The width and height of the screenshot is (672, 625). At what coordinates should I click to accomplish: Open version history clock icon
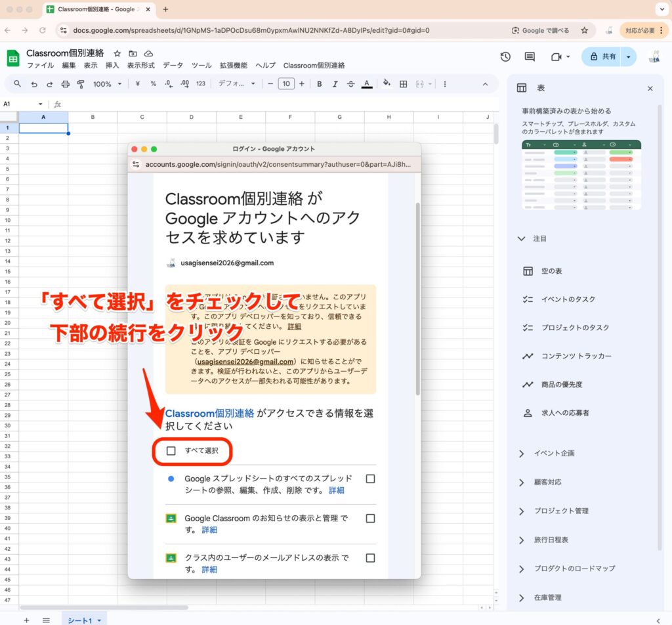click(x=505, y=57)
